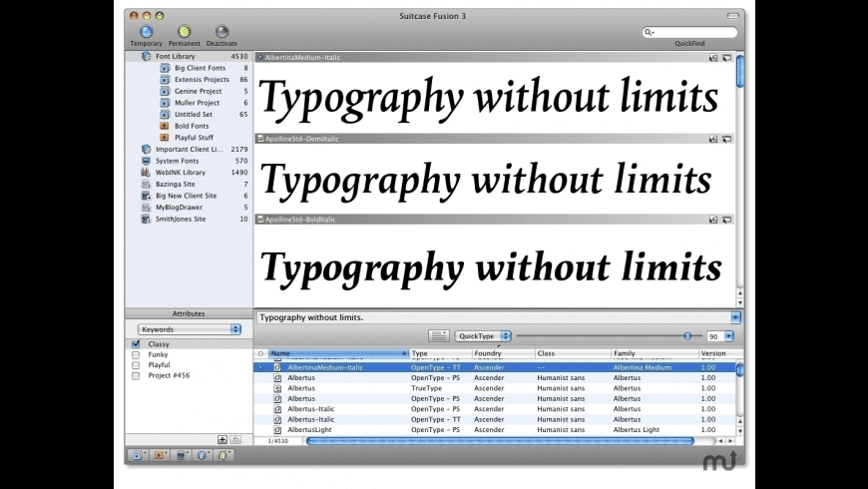The height and width of the screenshot is (489, 868).
Task: Sort fonts by the Family column
Action: click(x=654, y=353)
